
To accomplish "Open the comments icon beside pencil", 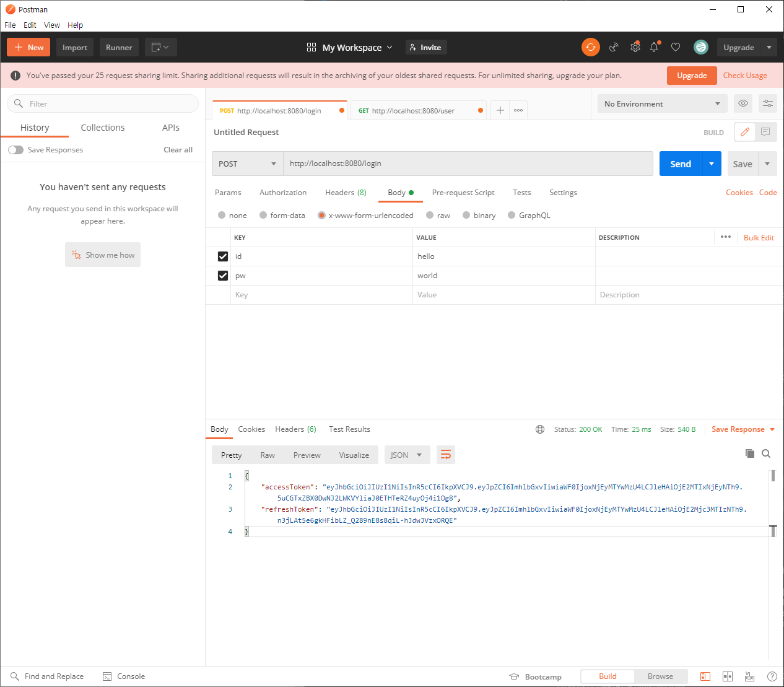I will 765,132.
